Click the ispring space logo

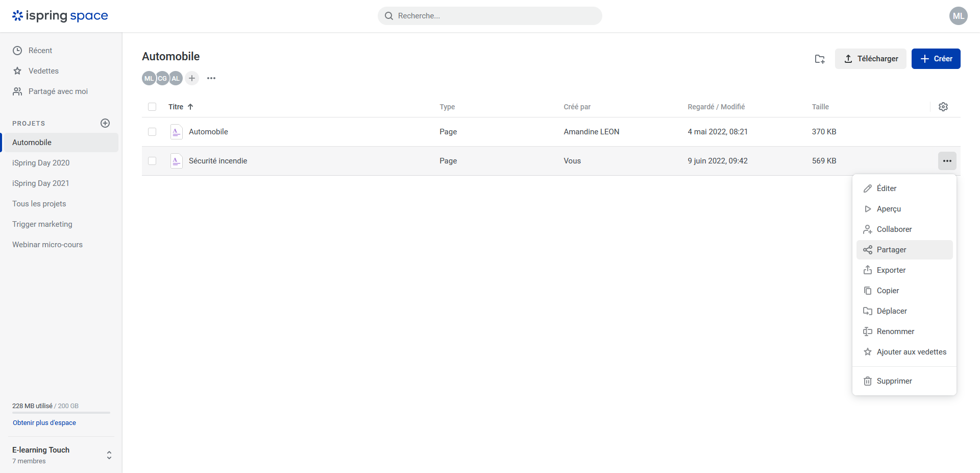pos(60,16)
